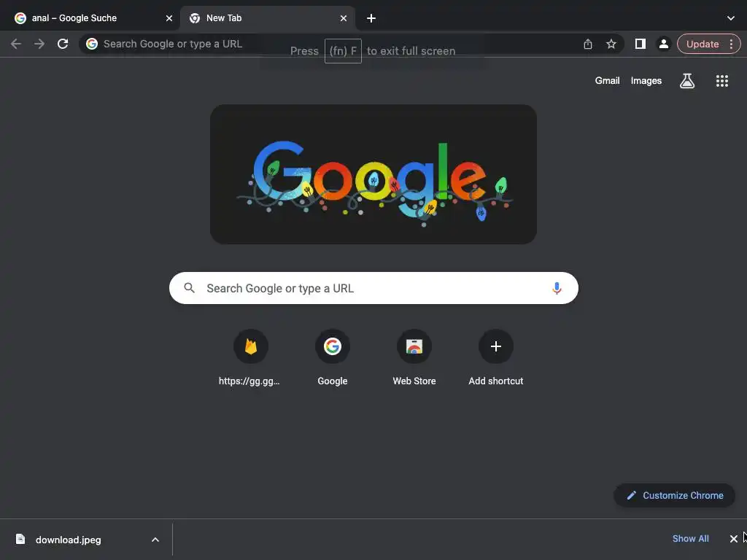This screenshot has height=560, width=747.
Task: Open Search Labs flask icon
Action: [687, 81]
